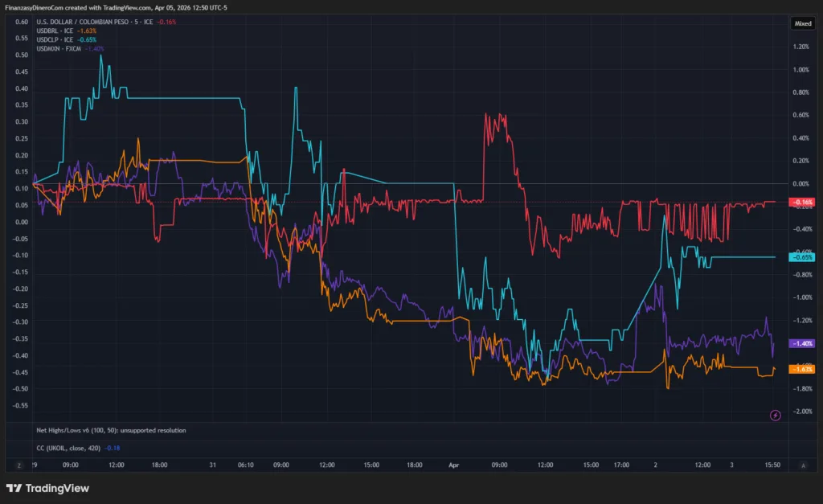Click the red -0.16% price scale label

803,202
